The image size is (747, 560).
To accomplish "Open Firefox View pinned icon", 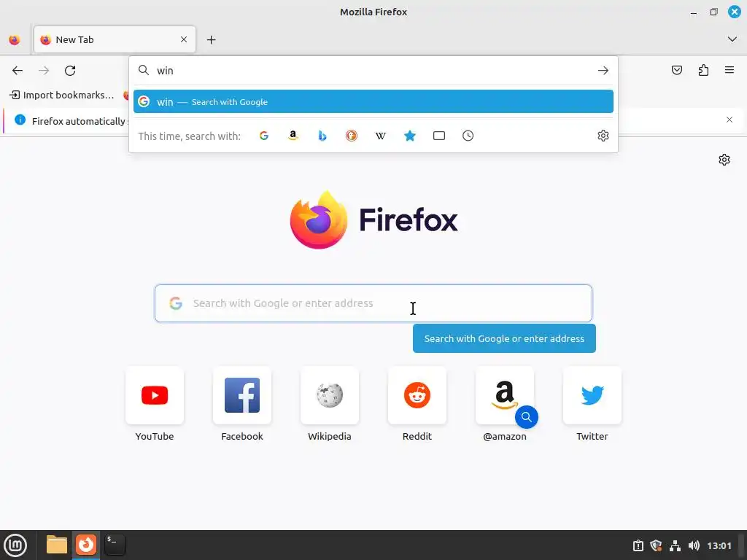I will tap(15, 39).
